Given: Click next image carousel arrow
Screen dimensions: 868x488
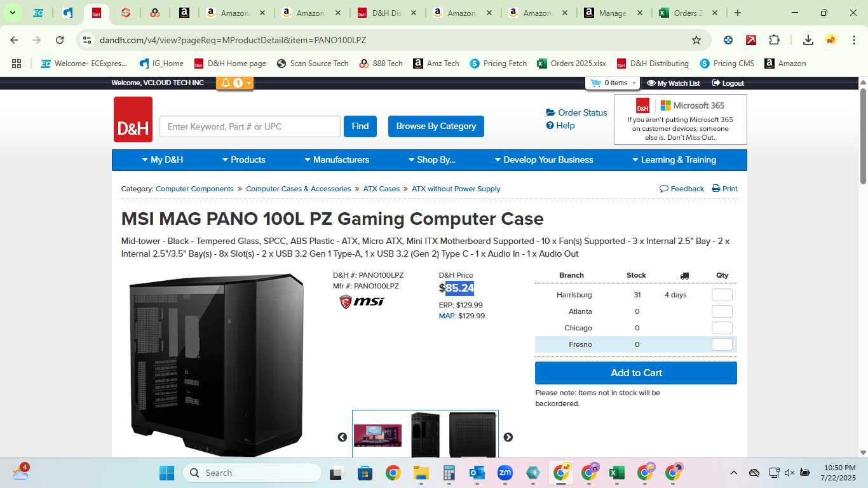Looking at the screenshot, I should [x=508, y=437].
